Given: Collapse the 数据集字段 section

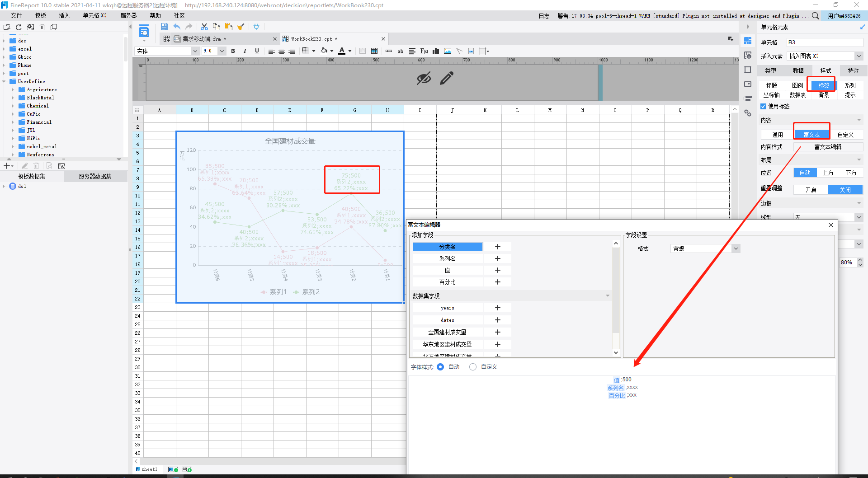Looking at the screenshot, I should [x=608, y=296].
